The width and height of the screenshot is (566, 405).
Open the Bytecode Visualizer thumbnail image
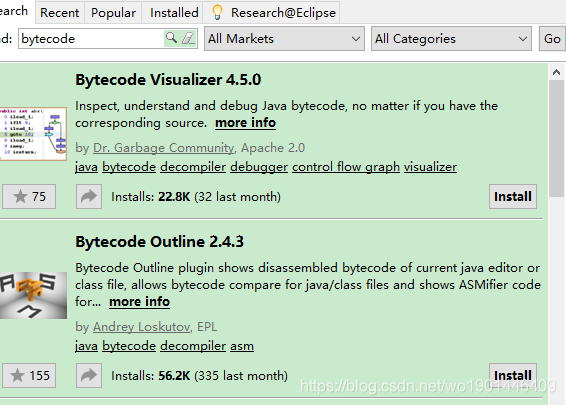[x=33, y=134]
